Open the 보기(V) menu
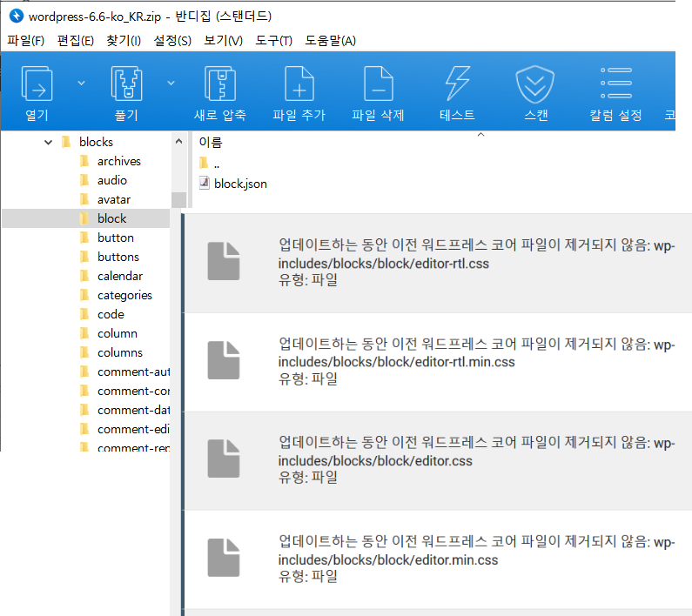The height and width of the screenshot is (616, 692). coord(224,41)
